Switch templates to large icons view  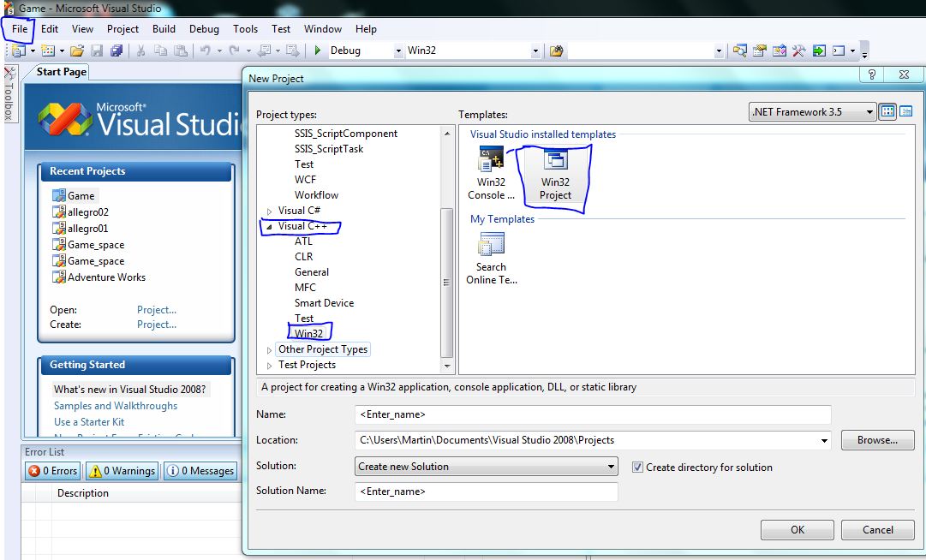pos(888,112)
